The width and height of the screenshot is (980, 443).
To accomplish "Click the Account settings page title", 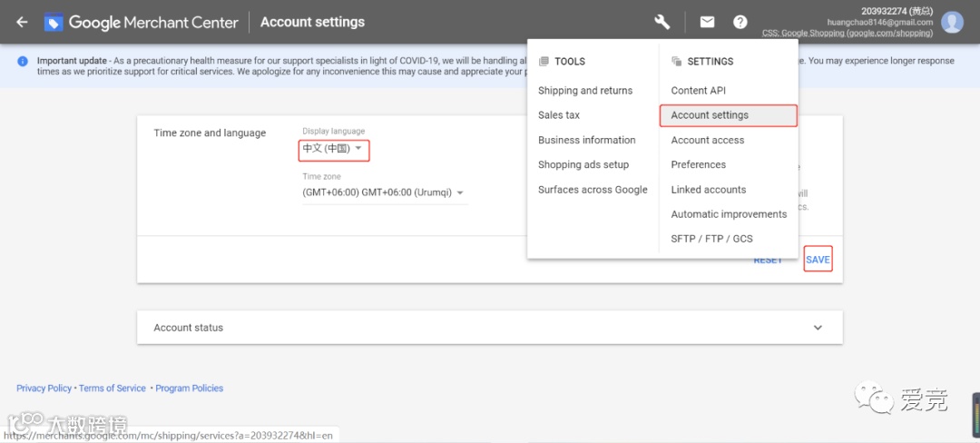I will pos(312,22).
